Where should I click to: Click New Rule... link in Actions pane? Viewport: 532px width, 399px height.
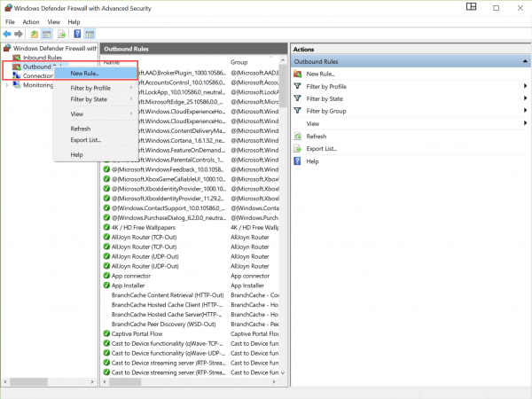[320, 74]
